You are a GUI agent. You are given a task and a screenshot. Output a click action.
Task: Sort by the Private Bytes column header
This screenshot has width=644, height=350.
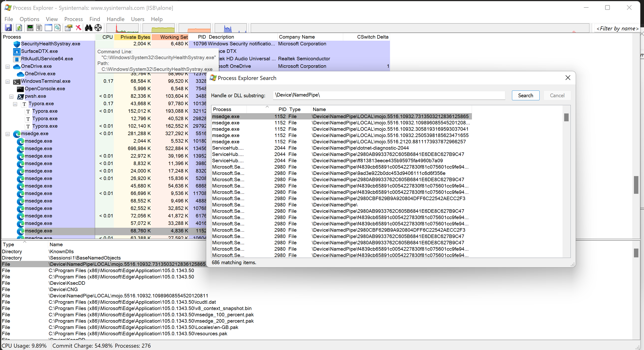tap(132, 37)
